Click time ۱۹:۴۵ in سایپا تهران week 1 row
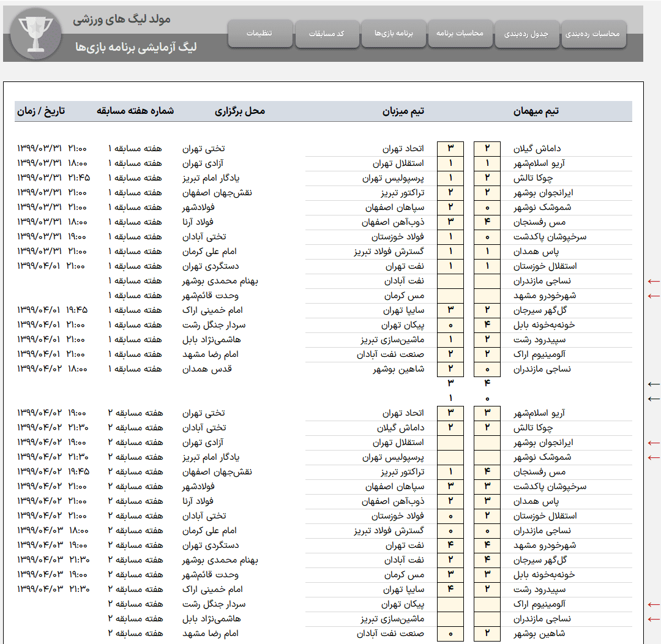The image size is (661, 644). (x=77, y=310)
